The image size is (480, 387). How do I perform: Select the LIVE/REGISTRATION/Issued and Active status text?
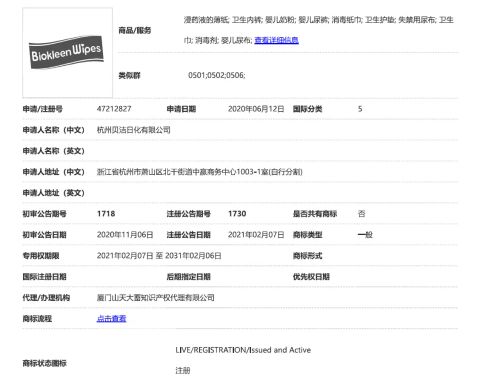[243, 350]
